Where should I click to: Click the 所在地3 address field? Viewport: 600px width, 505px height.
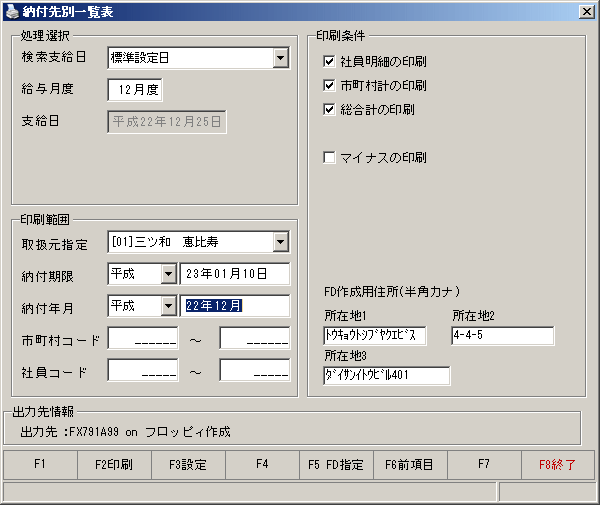click(386, 376)
